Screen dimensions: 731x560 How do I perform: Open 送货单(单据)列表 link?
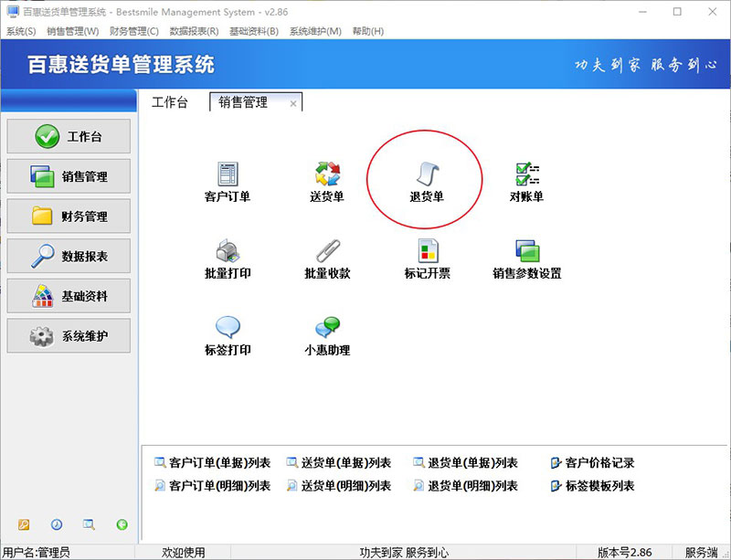[339, 462]
